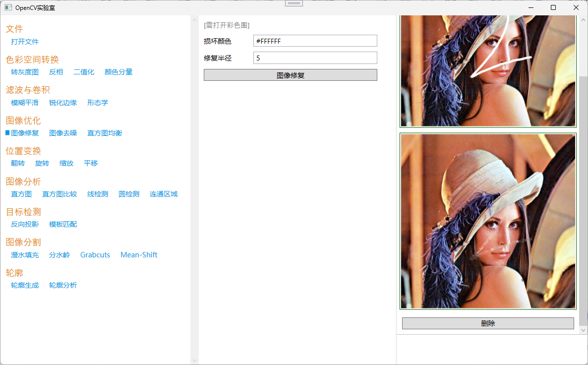The width and height of the screenshot is (588, 365).
Task: Select the 平移 transform
Action: (x=91, y=163)
